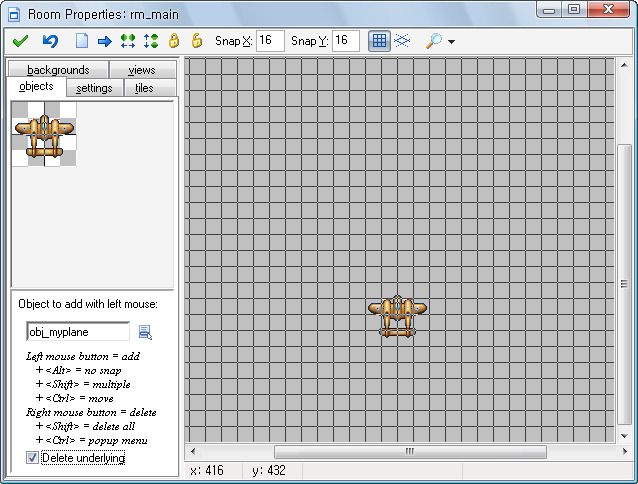The image size is (638, 484).
Task: Click the 'x: 416' status bar text
Action: (x=207, y=471)
